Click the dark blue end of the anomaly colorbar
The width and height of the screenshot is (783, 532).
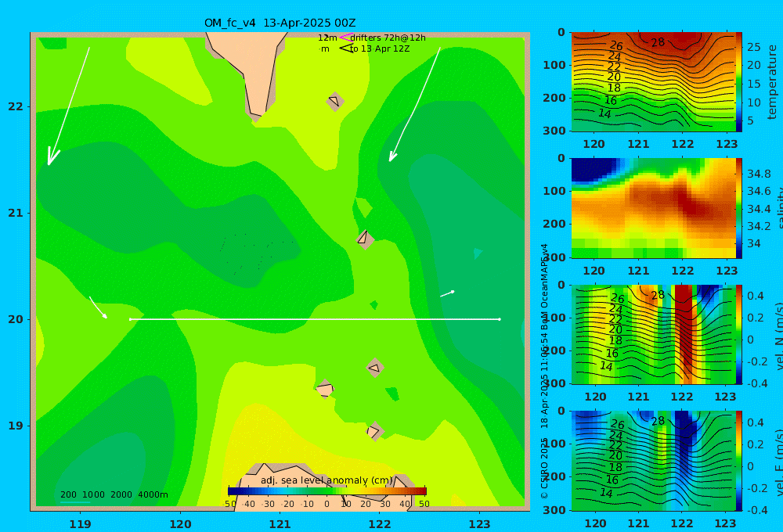coord(233,491)
